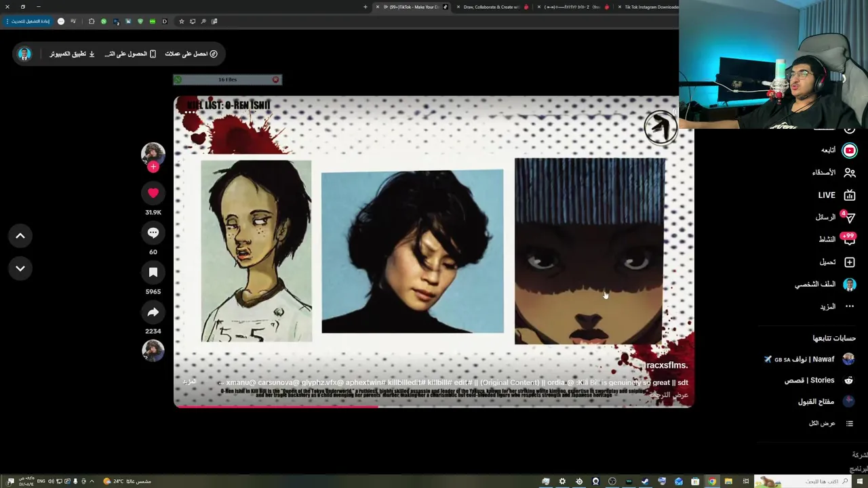Open a new browser tab with plus
The image size is (868, 488).
coord(365,7)
